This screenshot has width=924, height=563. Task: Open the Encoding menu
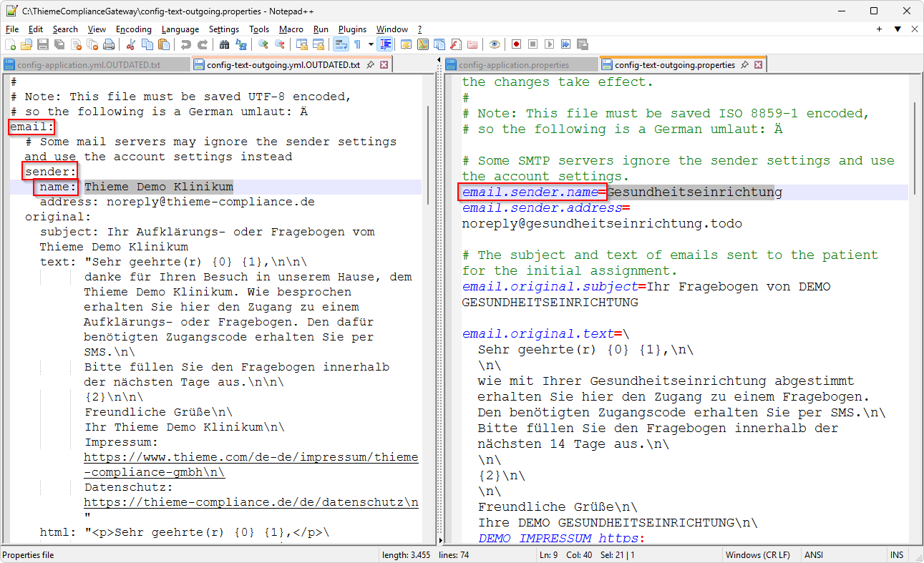click(133, 29)
